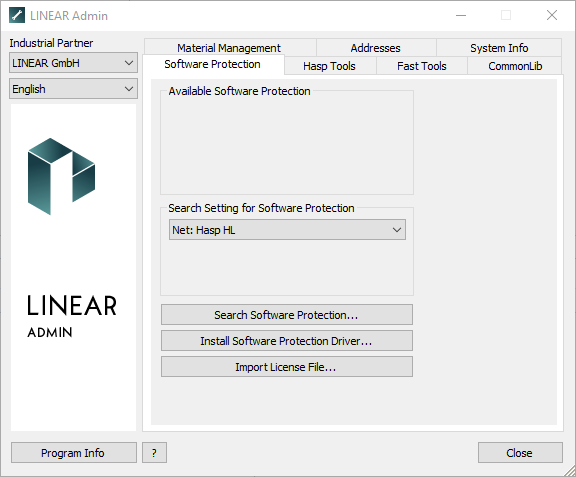Click the Import License File button
Image resolution: width=576 pixels, height=477 pixels.
tap(287, 367)
